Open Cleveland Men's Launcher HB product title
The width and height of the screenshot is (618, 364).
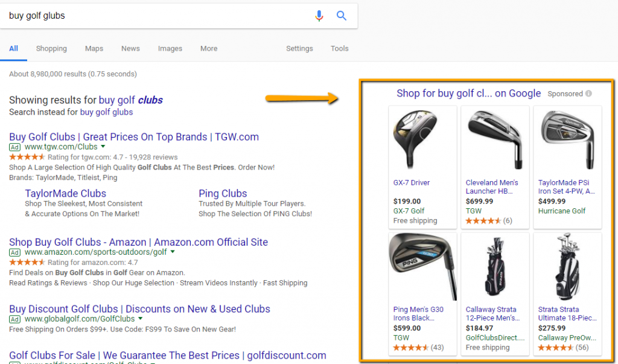pos(492,187)
